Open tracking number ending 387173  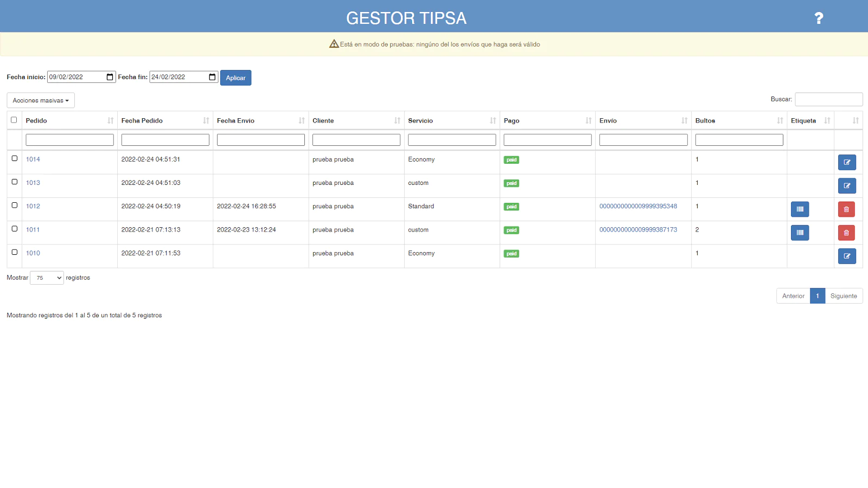(x=638, y=230)
